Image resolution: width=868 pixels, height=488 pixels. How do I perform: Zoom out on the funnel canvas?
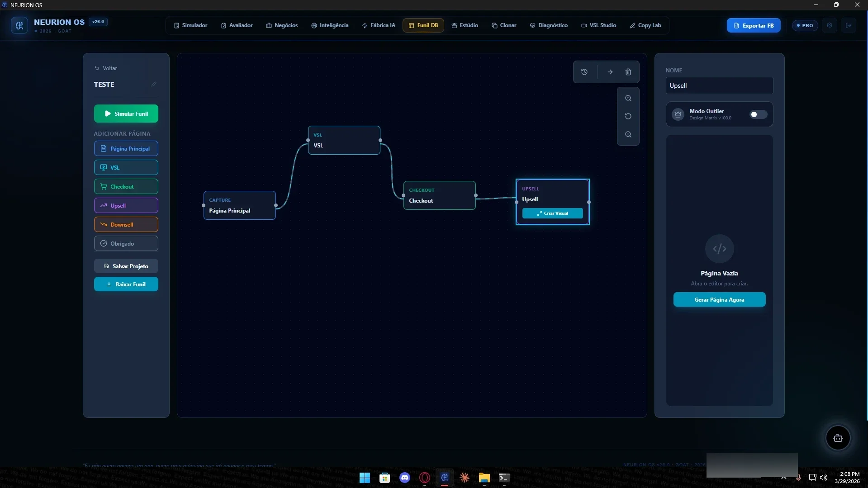click(x=628, y=134)
